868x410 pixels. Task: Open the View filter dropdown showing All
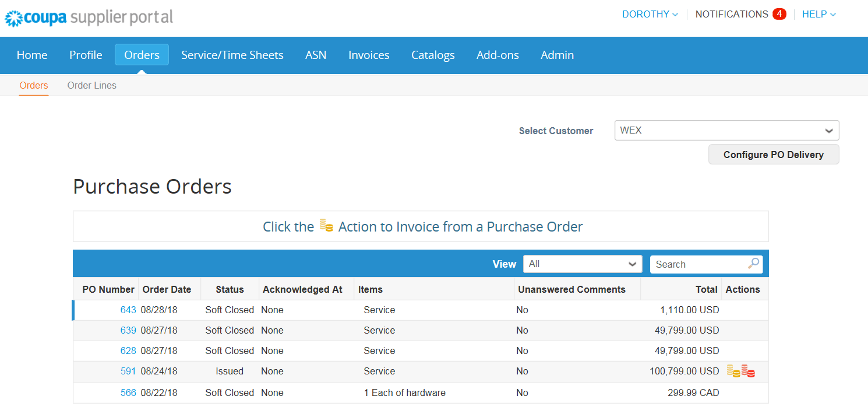click(583, 264)
